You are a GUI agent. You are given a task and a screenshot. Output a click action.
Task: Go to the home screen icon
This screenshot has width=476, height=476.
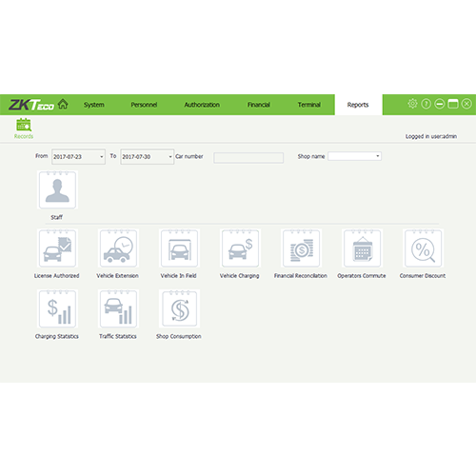63,104
